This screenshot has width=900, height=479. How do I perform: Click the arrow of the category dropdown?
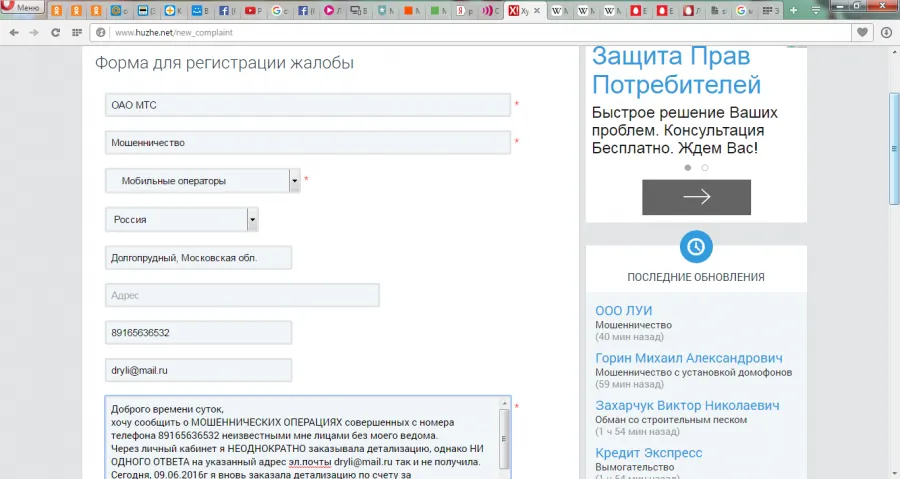(294, 181)
